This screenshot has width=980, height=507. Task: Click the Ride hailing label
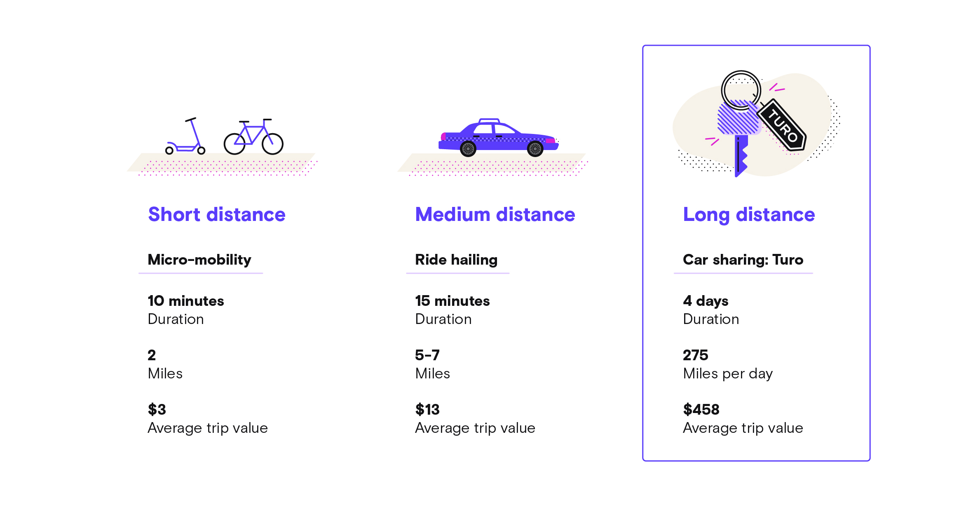click(456, 260)
